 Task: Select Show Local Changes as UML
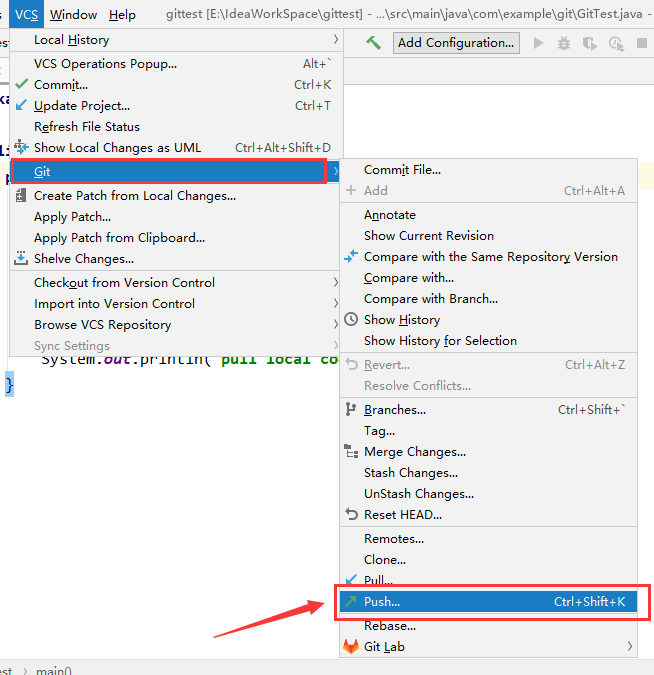(176, 147)
